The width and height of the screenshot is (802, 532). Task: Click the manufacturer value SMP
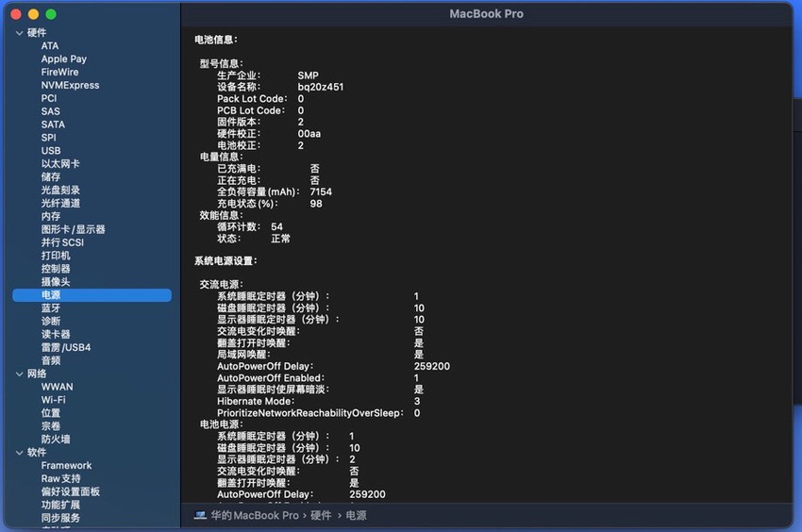[x=308, y=75]
